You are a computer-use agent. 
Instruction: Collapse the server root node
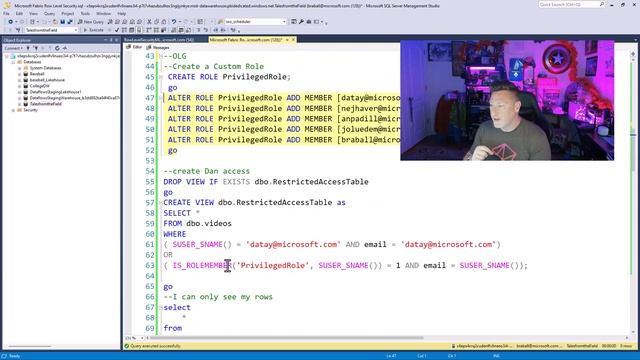tap(7, 56)
